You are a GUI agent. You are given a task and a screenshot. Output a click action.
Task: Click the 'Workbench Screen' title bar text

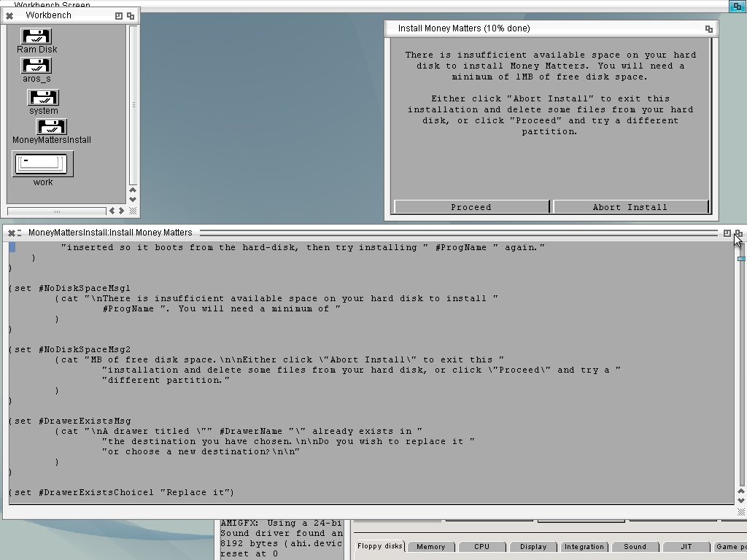pos(52,5)
